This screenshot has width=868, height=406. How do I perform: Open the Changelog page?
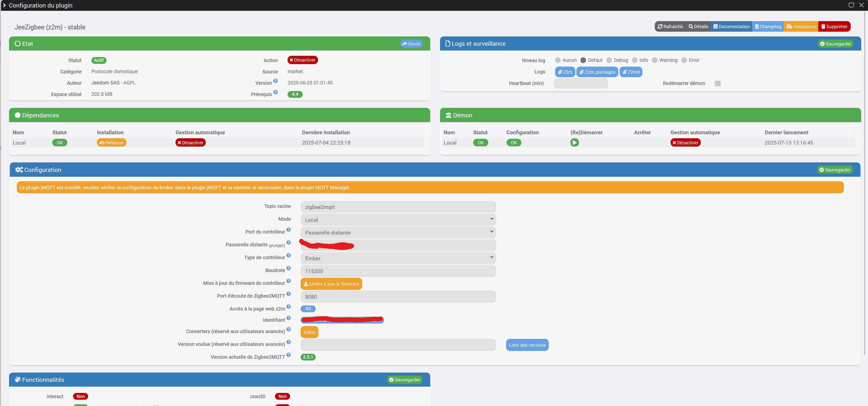click(768, 27)
